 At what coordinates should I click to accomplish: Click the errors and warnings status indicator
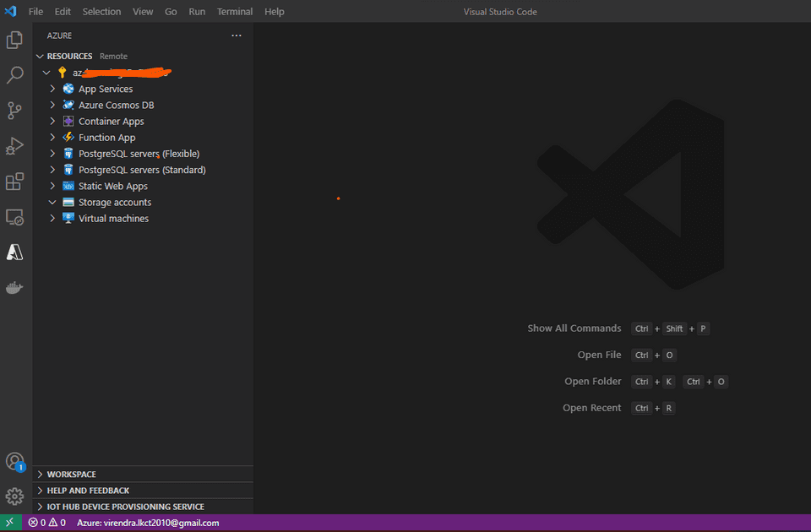click(x=47, y=523)
